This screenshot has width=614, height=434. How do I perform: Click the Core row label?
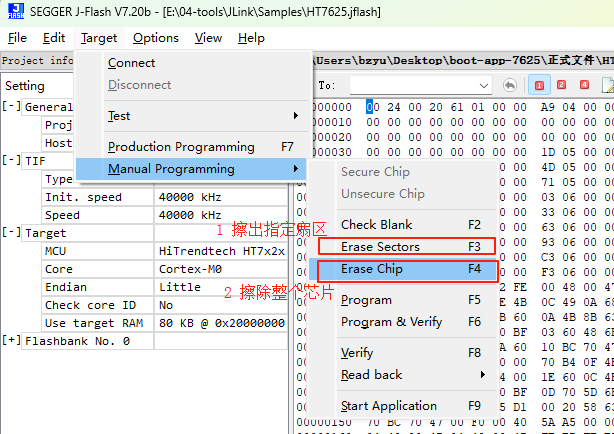tap(59, 269)
